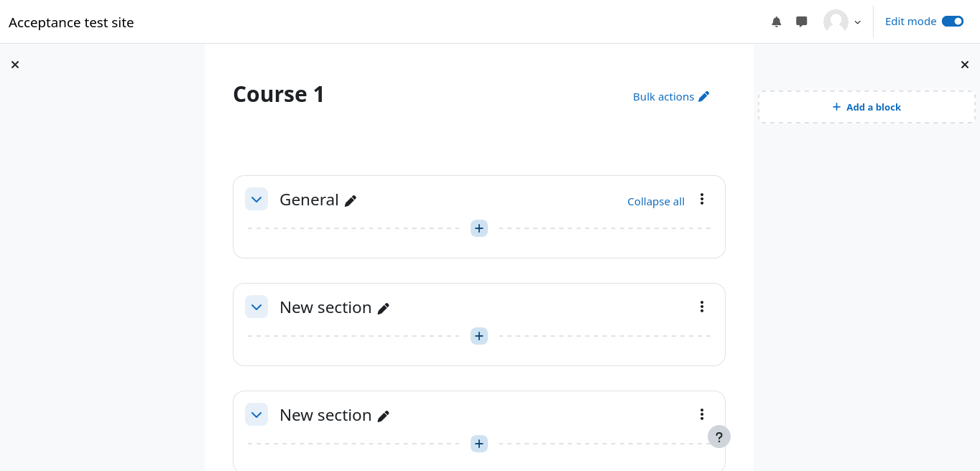The image size is (980, 471).
Task: Add an activity in the first New section
Action: coord(479,336)
